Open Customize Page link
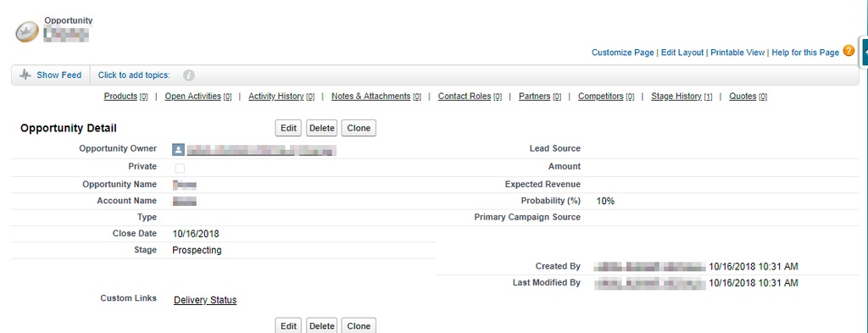This screenshot has height=333, width=868. pos(623,53)
